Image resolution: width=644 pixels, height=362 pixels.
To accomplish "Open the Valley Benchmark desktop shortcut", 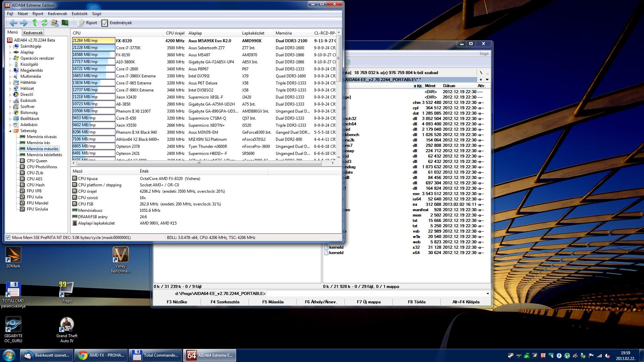I will [120, 260].
